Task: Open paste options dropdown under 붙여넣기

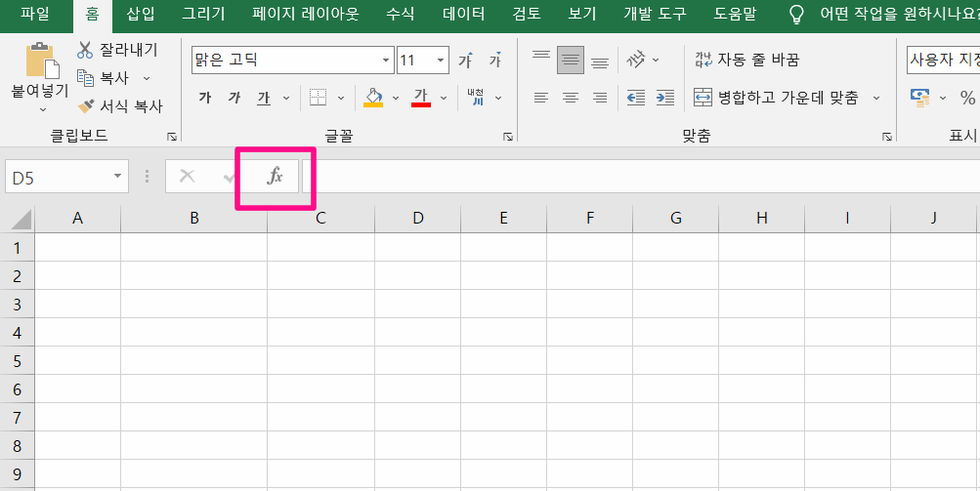Action: tap(43, 110)
